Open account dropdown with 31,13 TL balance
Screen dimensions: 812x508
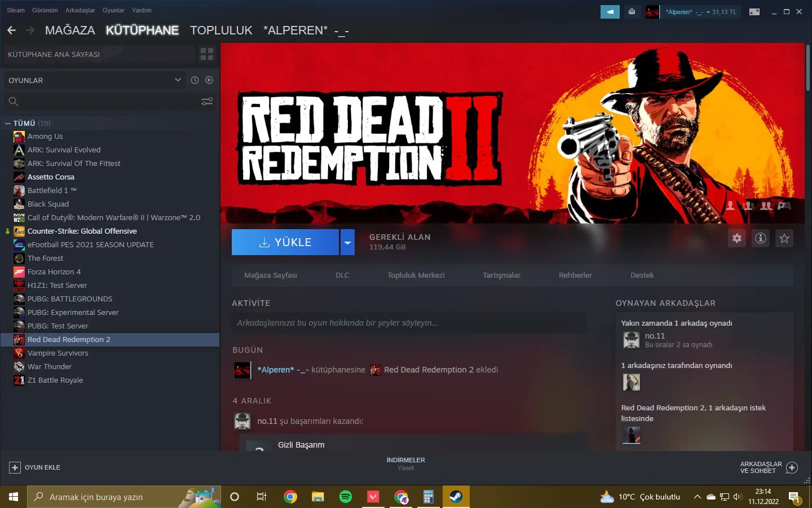(701, 12)
